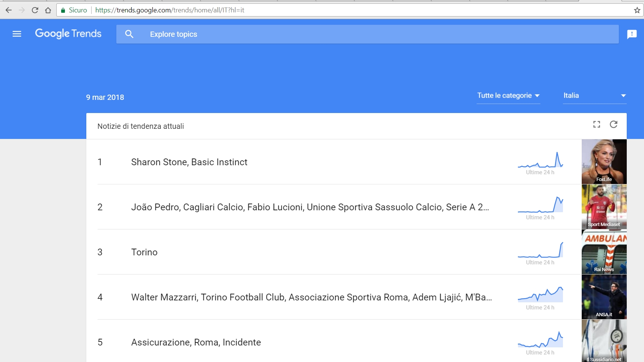
Task: Refresh the trending news list
Action: (x=614, y=124)
